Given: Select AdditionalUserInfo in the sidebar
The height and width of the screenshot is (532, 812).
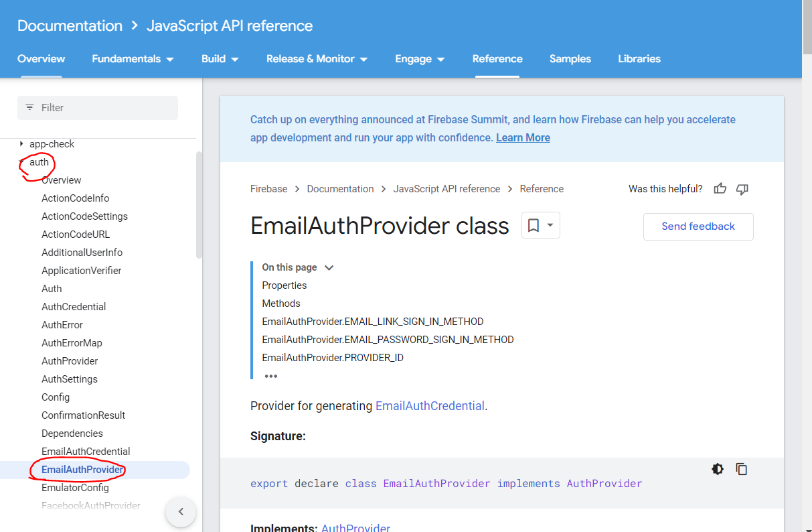Looking at the screenshot, I should click(82, 253).
